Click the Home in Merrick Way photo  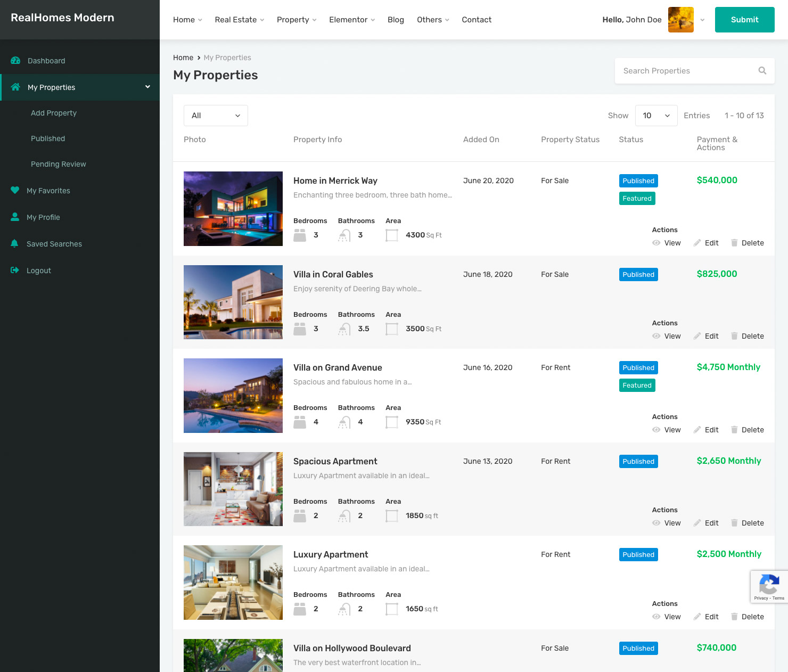pyautogui.click(x=233, y=209)
